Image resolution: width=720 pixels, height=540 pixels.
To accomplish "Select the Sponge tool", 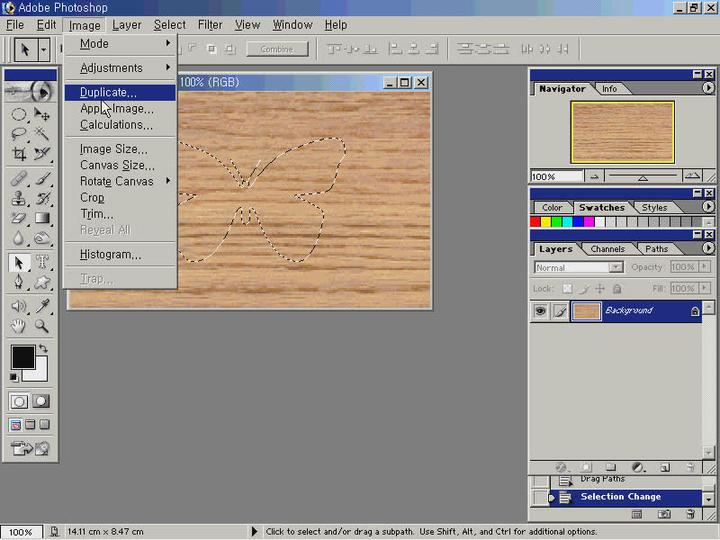I will point(42,238).
